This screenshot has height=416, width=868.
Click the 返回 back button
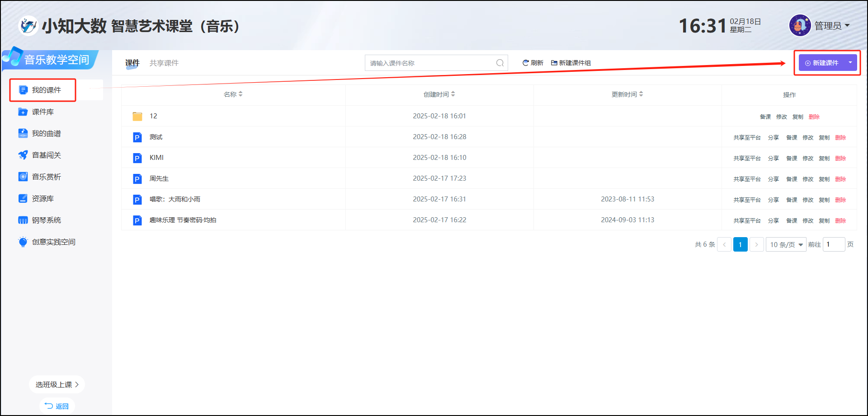click(57, 406)
